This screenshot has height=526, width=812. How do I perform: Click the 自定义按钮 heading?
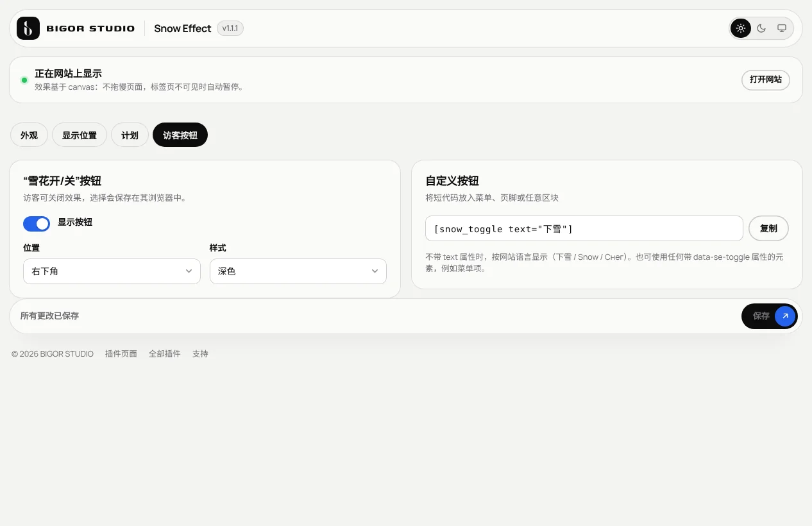tap(452, 181)
